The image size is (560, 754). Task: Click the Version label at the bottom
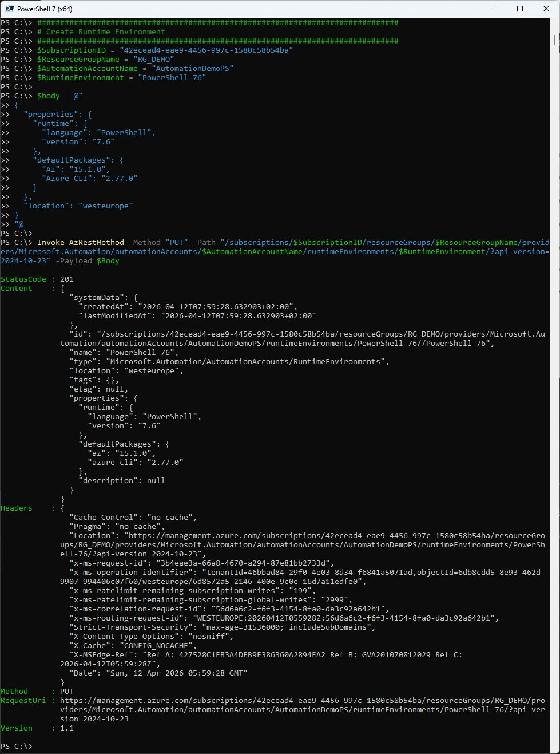[17, 728]
